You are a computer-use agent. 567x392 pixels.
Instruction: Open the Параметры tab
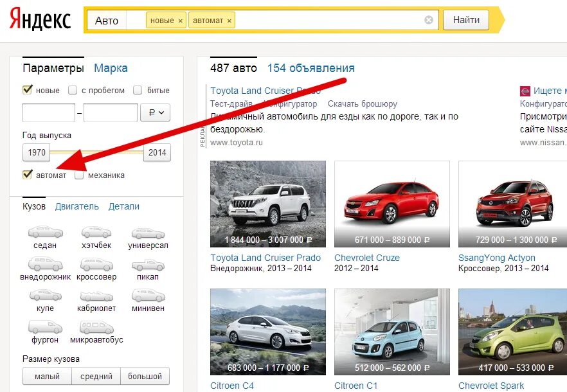point(53,68)
